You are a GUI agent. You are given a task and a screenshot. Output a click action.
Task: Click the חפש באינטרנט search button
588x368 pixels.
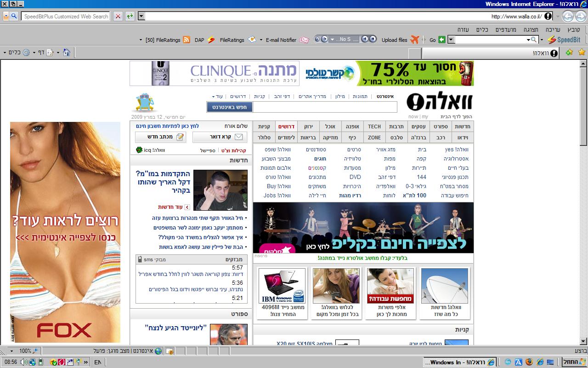[230, 107]
